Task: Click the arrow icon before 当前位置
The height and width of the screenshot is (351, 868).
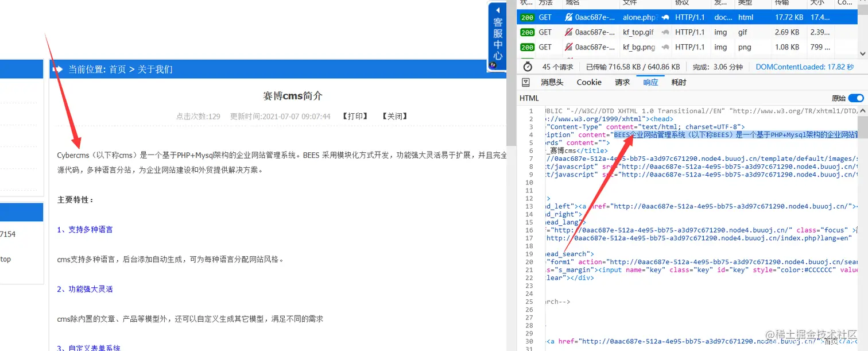Action: click(57, 69)
